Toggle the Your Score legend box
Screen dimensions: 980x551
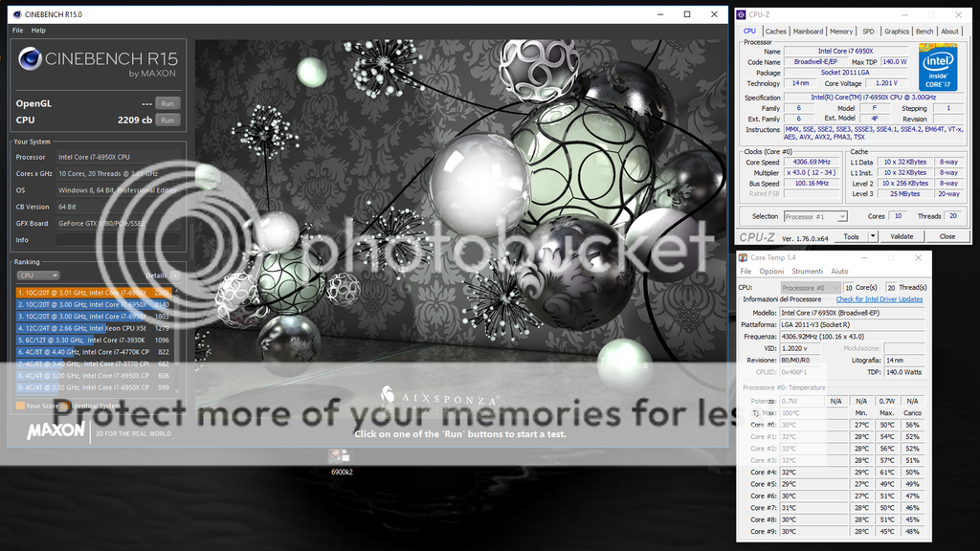(20, 406)
